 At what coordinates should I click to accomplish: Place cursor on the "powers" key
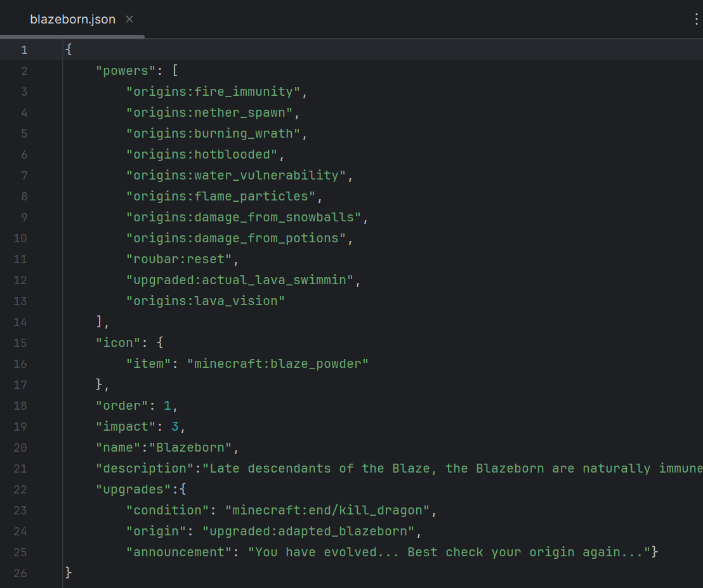point(121,70)
